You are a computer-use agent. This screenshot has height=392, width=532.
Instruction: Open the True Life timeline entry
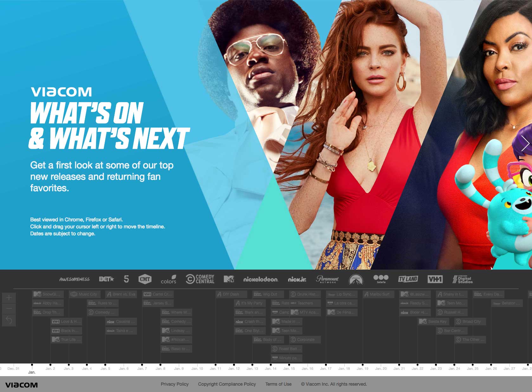coord(66,340)
